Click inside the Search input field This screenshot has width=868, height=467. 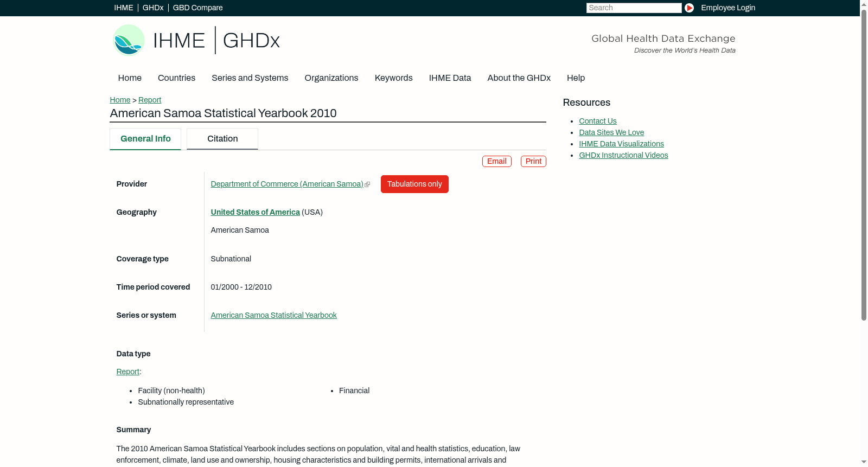634,8
